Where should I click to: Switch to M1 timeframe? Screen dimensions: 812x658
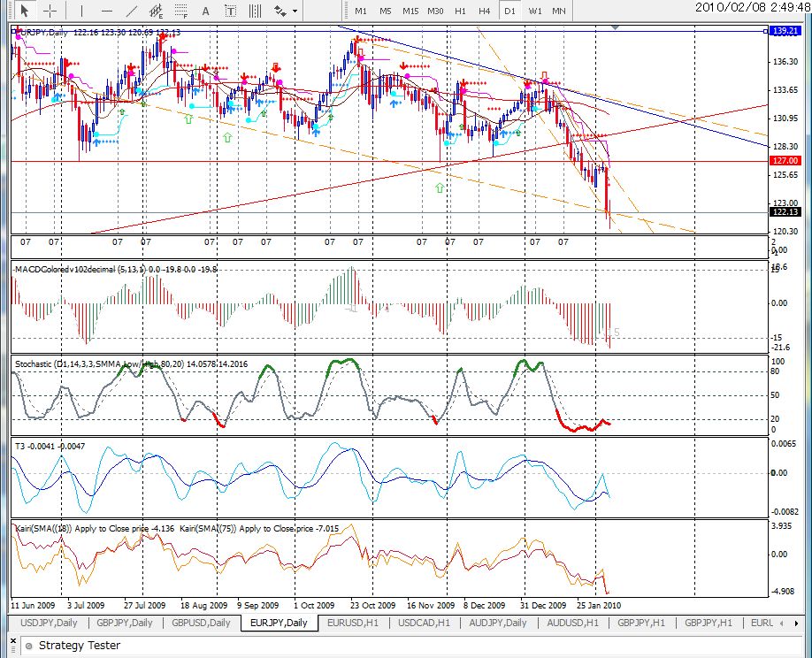[x=361, y=11]
